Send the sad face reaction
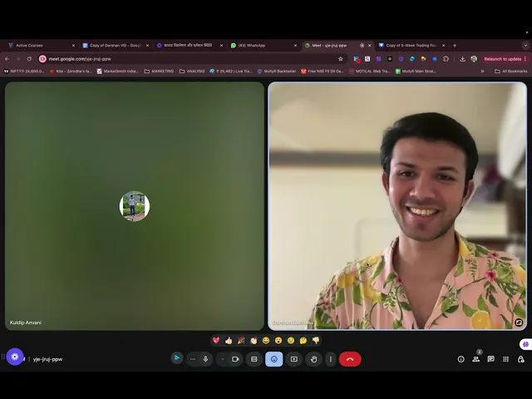Viewport: 532px width, 399px height. [x=291, y=340]
